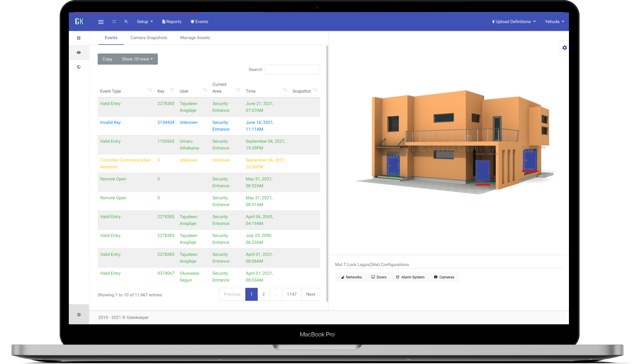Click the circular settings icon bottom-left

coord(79,315)
